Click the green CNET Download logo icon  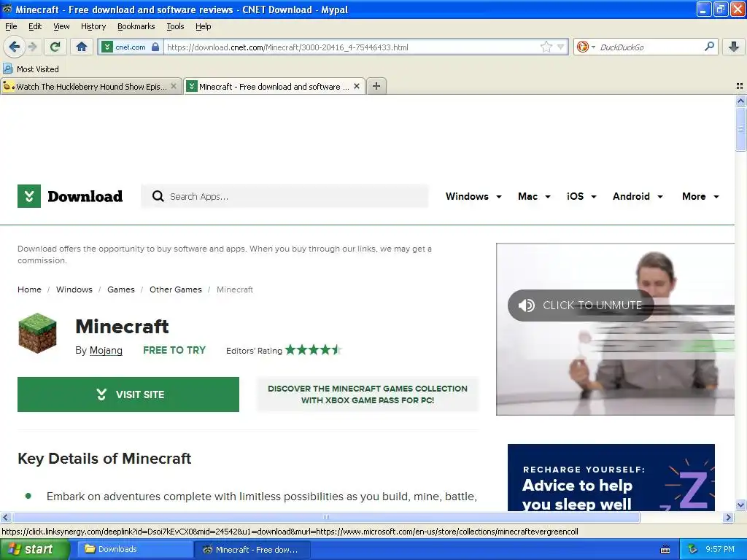[29, 196]
